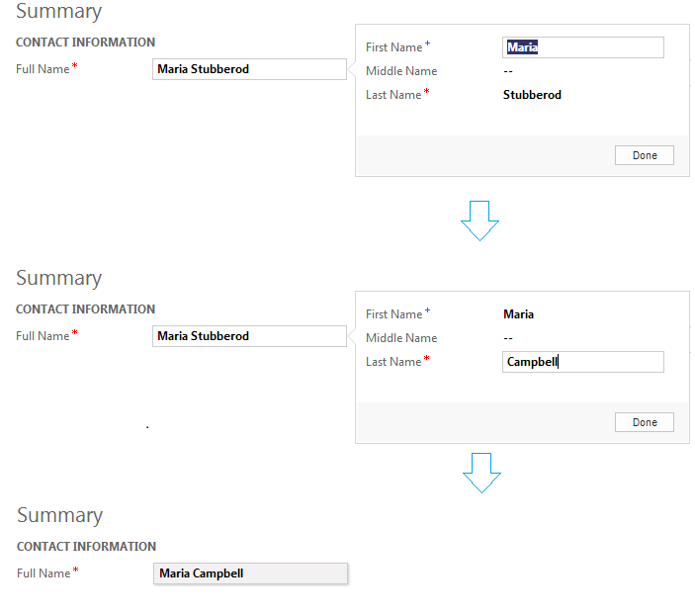
Task: Open Full Name field beside the highlighted First Name flyout
Action: click(x=250, y=69)
